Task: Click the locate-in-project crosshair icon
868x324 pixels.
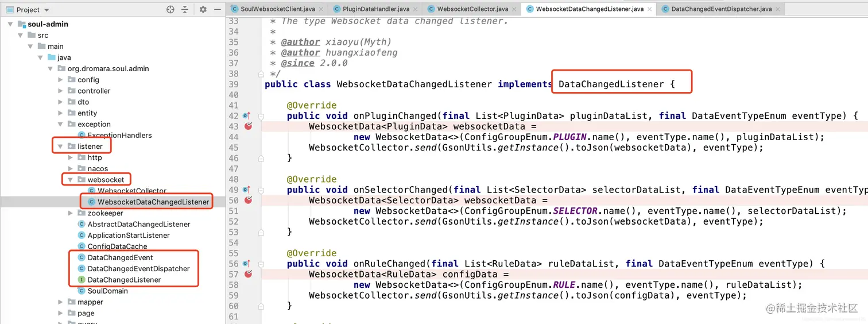Action: pyautogui.click(x=170, y=10)
